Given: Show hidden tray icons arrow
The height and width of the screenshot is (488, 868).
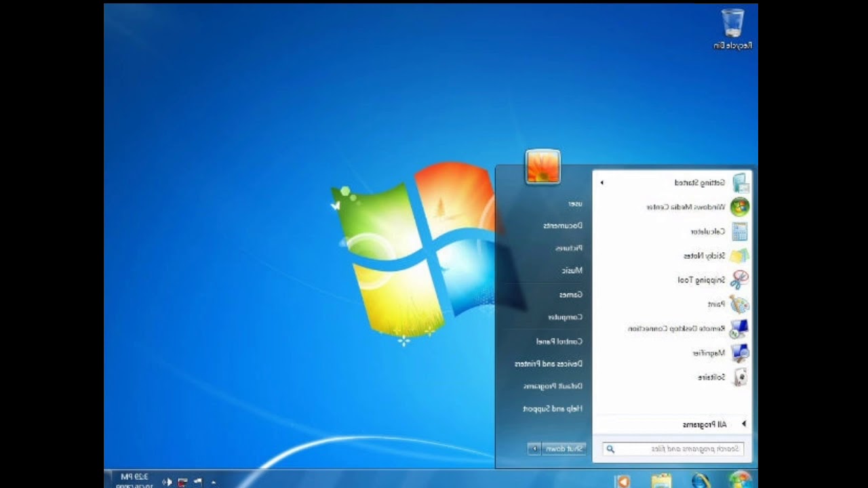Looking at the screenshot, I should (x=213, y=481).
